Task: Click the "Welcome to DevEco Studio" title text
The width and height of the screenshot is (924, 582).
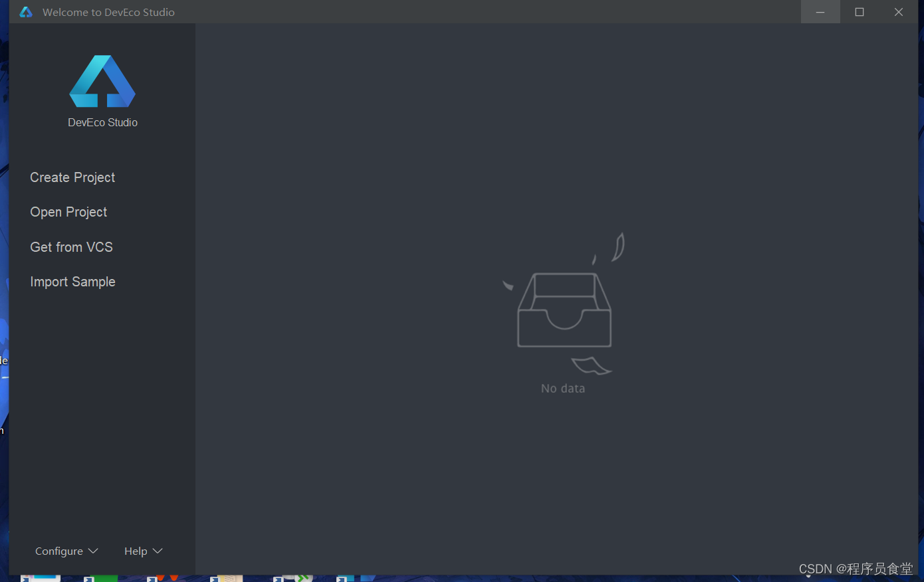Action: point(108,12)
